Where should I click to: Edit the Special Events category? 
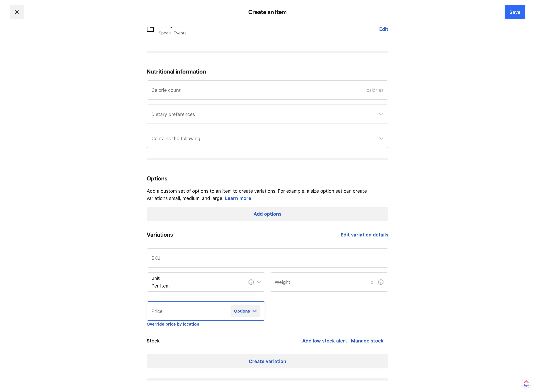pyautogui.click(x=383, y=29)
